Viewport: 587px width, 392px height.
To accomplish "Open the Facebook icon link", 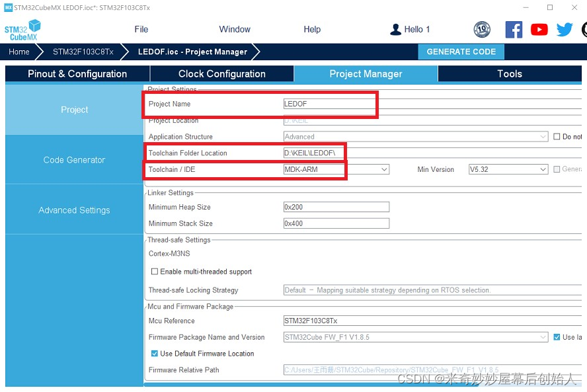I will tap(514, 30).
